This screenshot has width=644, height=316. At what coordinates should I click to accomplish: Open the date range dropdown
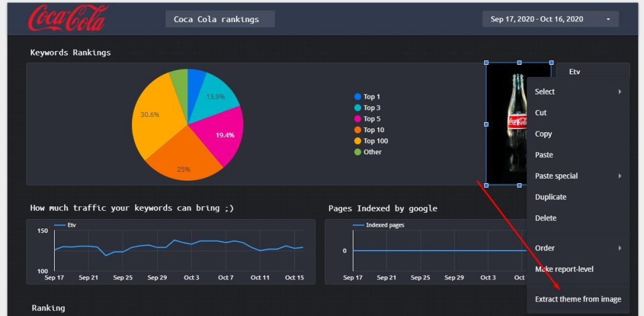[550, 19]
